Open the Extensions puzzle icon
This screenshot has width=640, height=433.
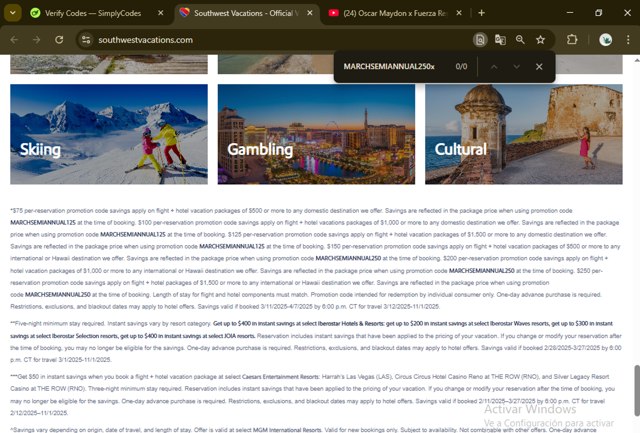(572, 40)
